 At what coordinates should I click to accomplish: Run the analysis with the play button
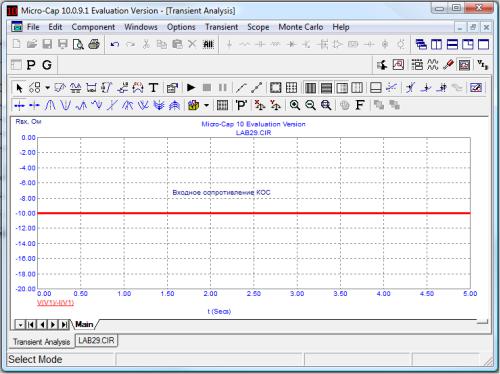[191, 88]
